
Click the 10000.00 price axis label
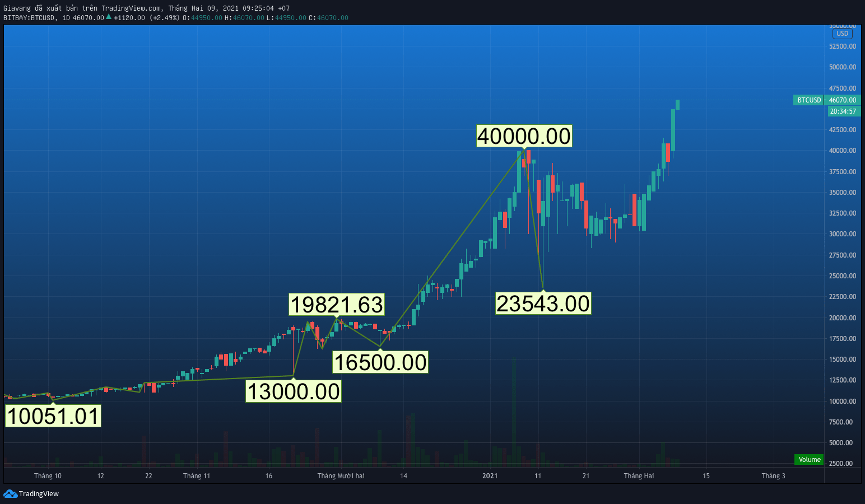click(843, 402)
